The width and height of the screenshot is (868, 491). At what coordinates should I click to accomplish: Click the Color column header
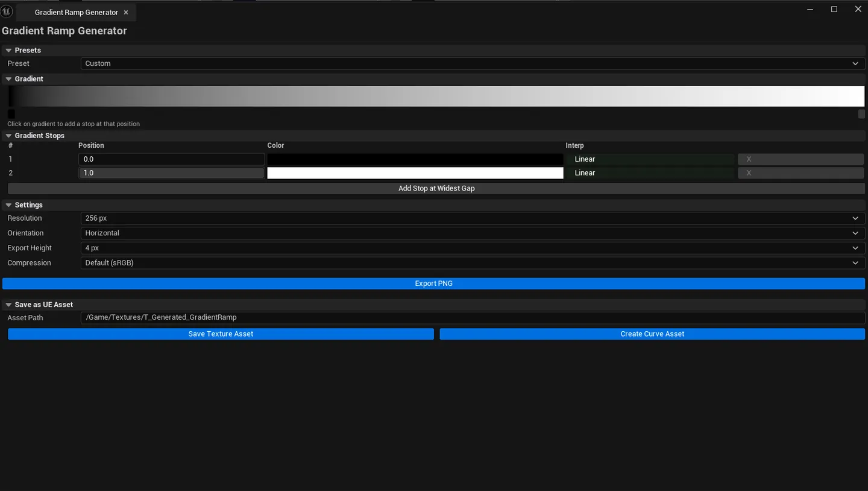coord(275,145)
